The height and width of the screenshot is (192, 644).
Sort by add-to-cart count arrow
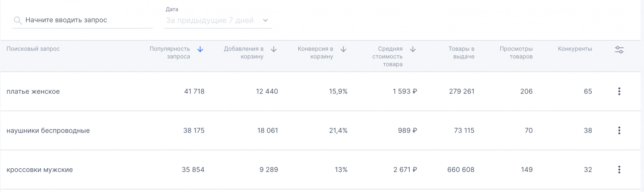click(274, 49)
